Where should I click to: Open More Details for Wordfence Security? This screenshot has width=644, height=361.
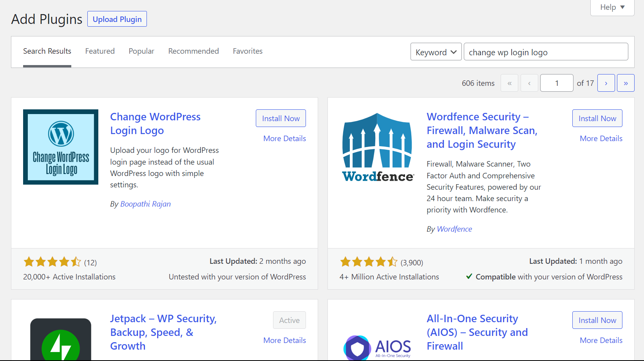pyautogui.click(x=601, y=138)
